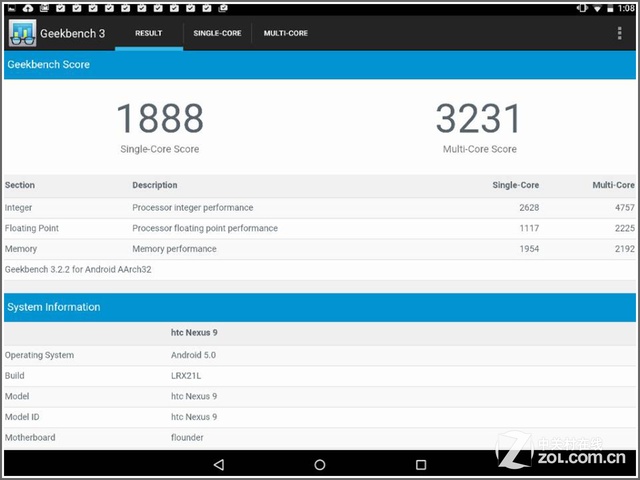Image resolution: width=640 pixels, height=480 pixels.
Task: Open the overflow menu with three dots
Action: (619, 33)
